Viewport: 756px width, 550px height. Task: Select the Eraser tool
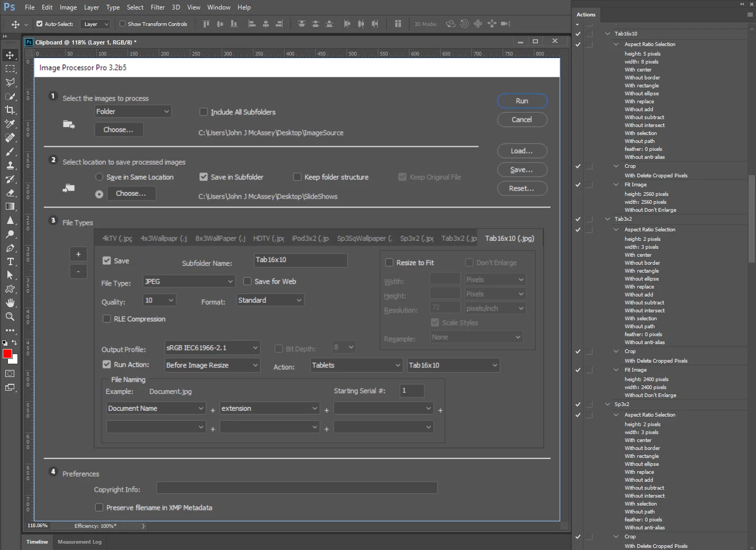10,193
